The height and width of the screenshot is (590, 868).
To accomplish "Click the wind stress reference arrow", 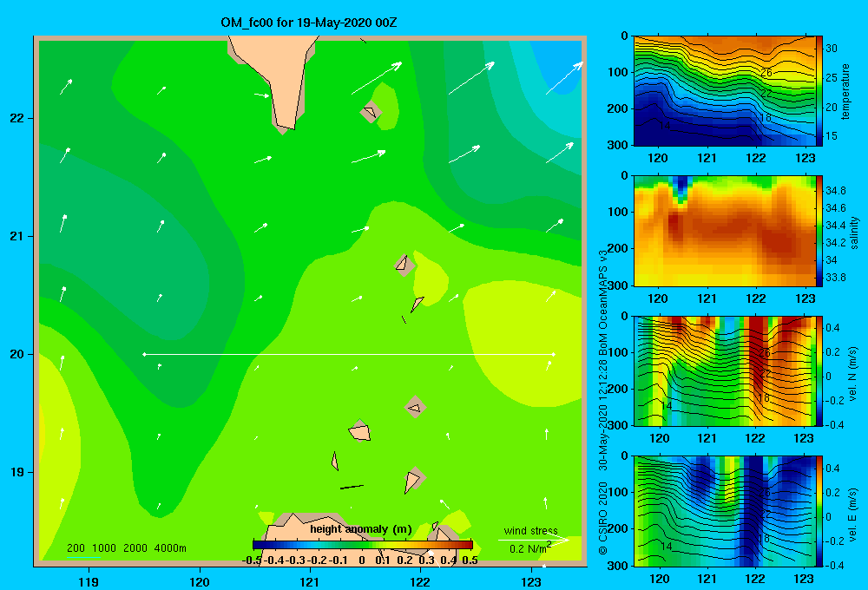I will [x=533, y=541].
